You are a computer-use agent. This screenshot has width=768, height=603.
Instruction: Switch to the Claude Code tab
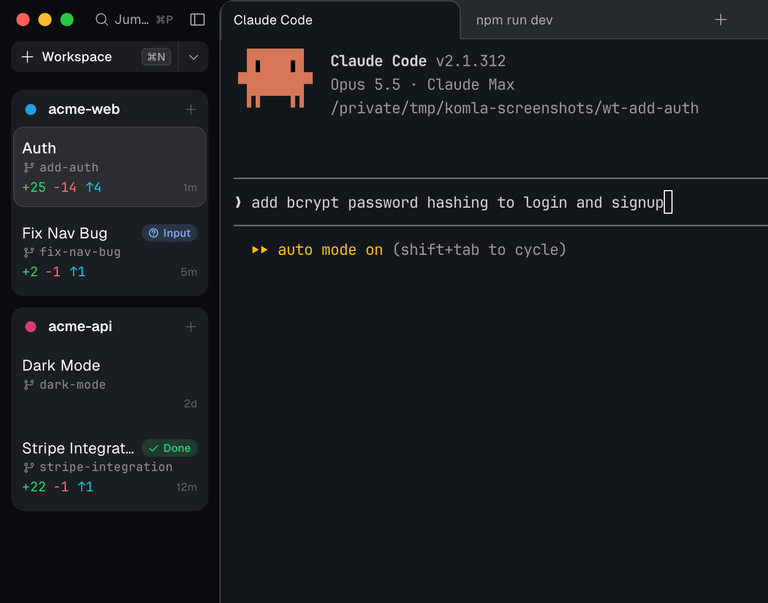click(340, 20)
